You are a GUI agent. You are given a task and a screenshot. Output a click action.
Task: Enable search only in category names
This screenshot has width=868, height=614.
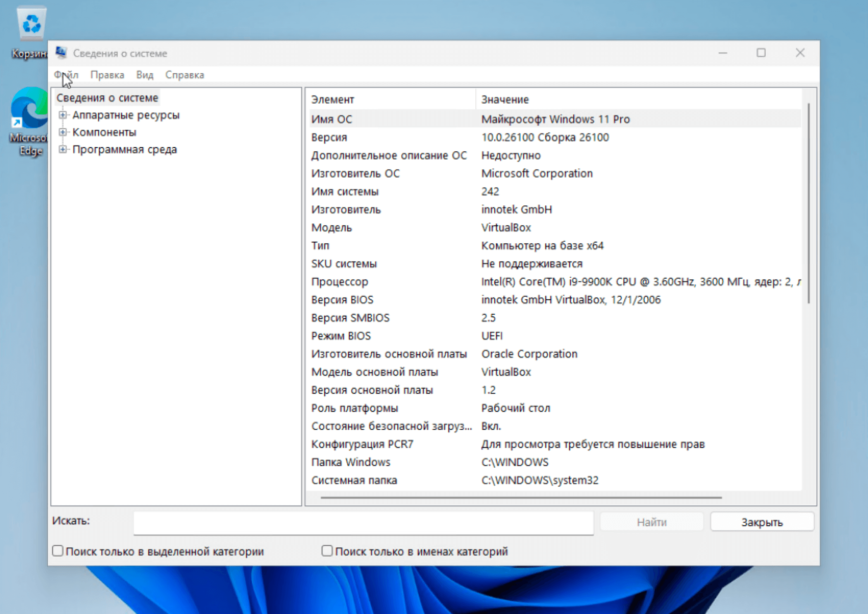pyautogui.click(x=327, y=551)
